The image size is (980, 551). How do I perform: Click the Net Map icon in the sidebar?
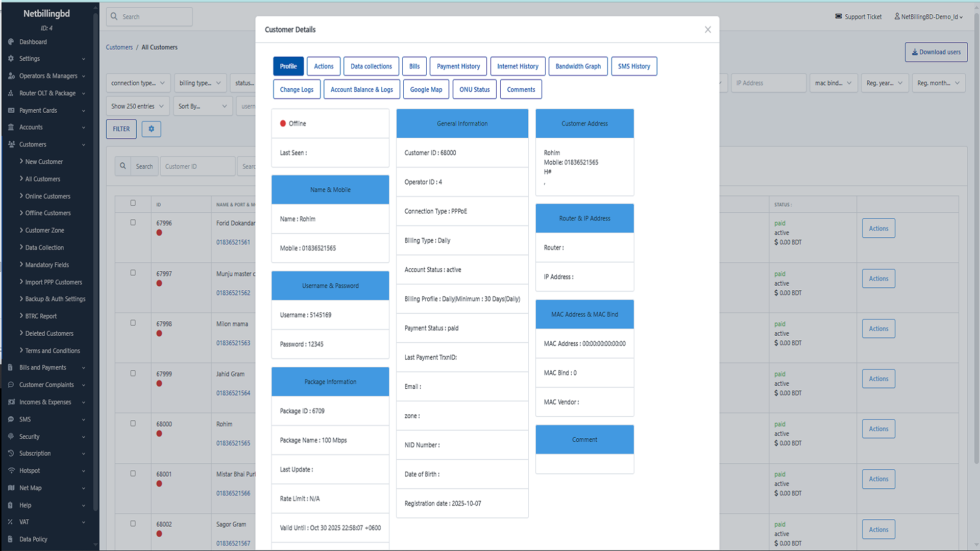11,488
